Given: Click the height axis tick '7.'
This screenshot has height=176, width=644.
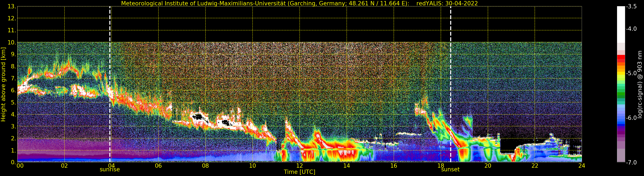Looking at the screenshot, I should tap(13, 78).
